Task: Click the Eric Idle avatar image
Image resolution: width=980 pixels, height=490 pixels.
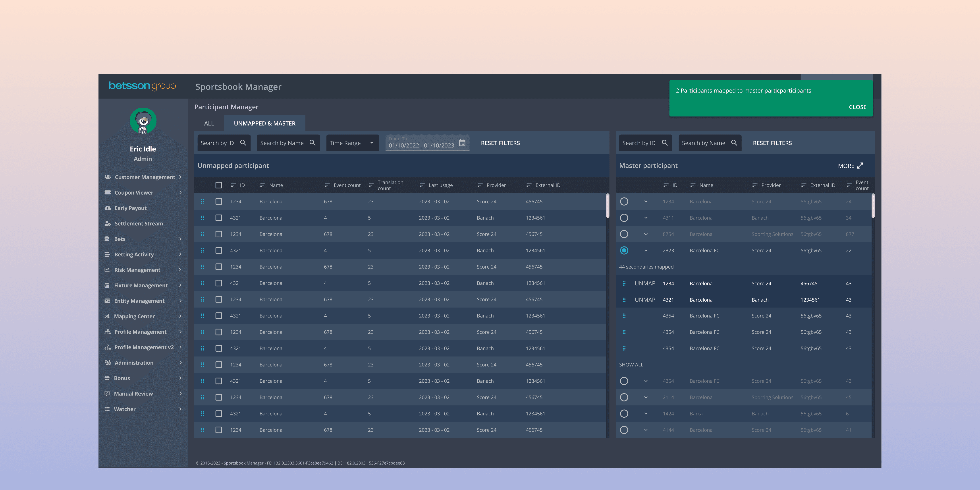Action: [x=143, y=121]
